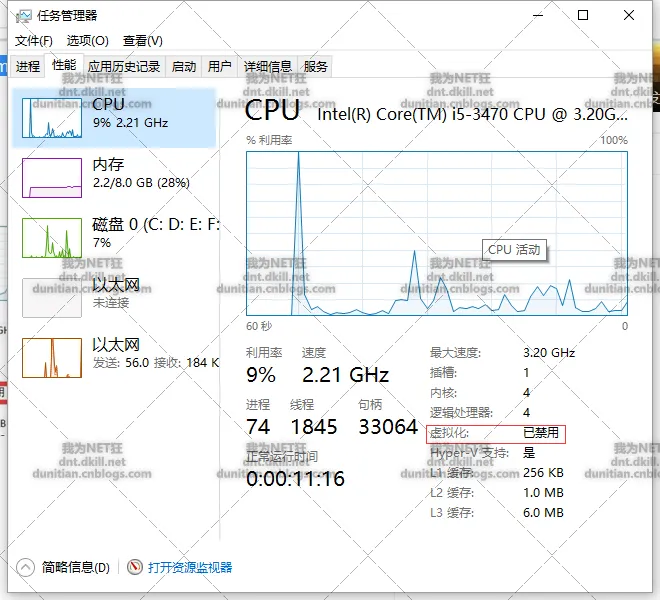The image size is (660, 600).
Task: Click the resource monitor gauge icon
Action: [x=135, y=567]
